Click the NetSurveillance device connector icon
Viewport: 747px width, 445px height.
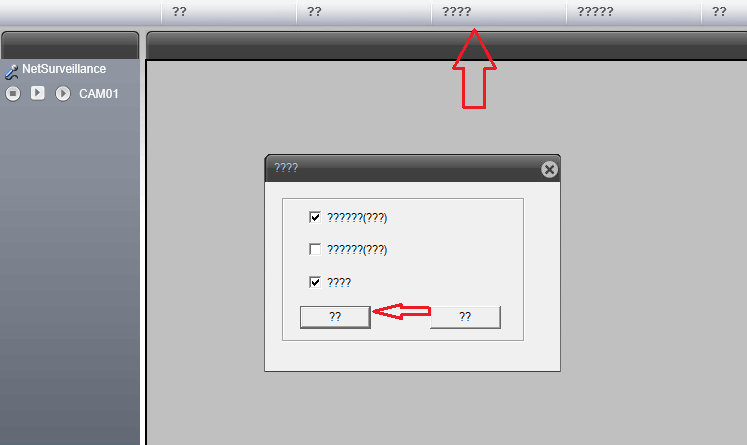11,71
